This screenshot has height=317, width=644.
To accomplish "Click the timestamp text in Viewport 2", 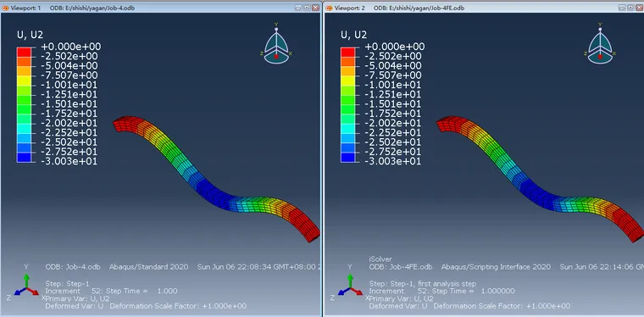I will coord(602,267).
